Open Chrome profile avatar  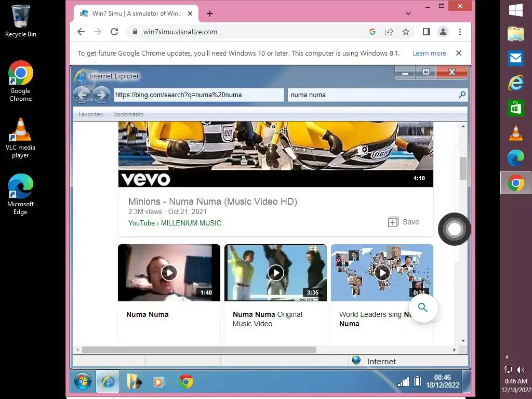(443, 32)
